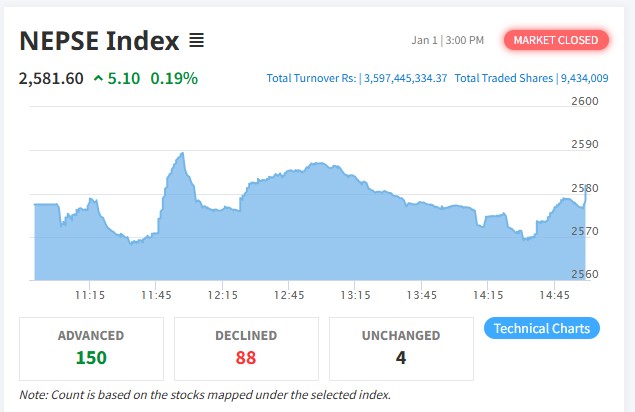
Task: Click the green 150 advanced count
Action: (91, 358)
